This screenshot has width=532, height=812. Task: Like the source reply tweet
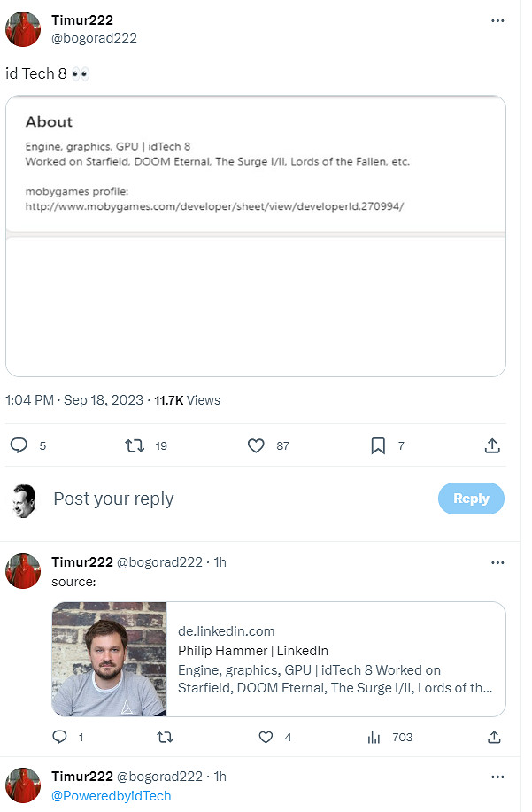pos(265,737)
